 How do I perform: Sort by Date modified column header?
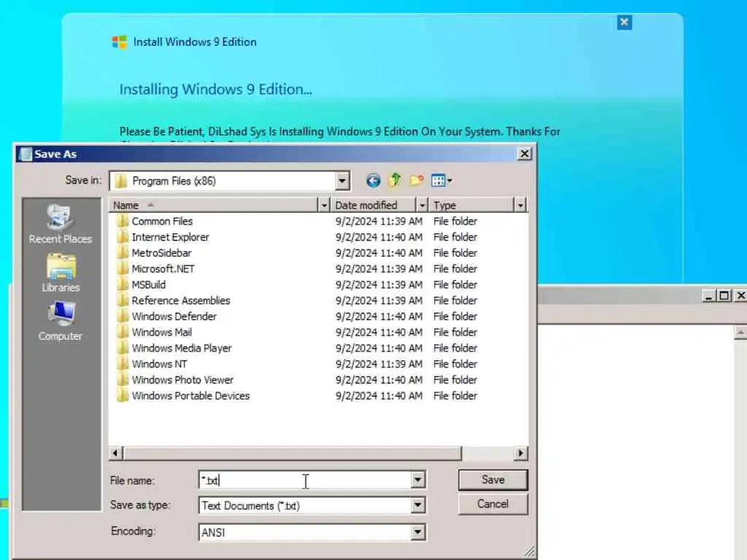[x=373, y=205]
